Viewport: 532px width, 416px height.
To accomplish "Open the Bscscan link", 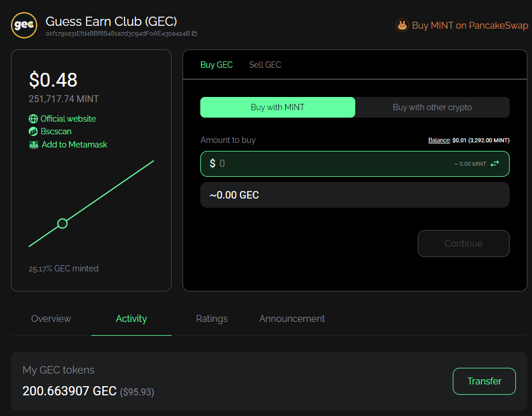I will click(x=56, y=131).
